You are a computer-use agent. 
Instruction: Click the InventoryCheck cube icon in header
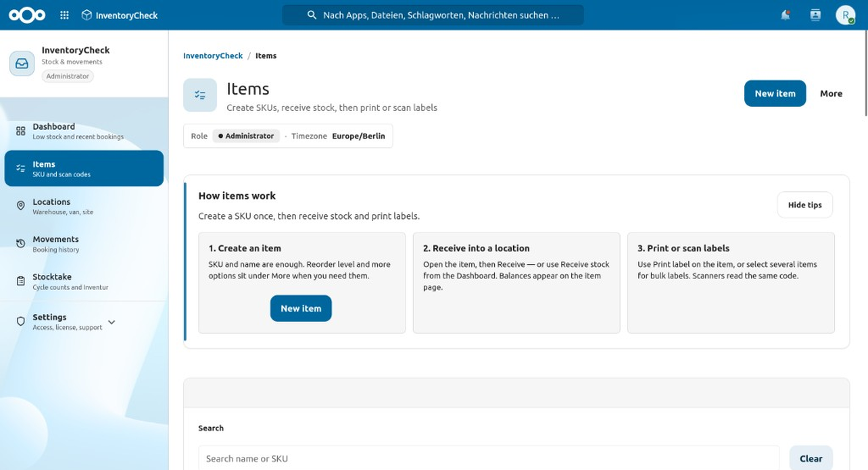pos(87,15)
